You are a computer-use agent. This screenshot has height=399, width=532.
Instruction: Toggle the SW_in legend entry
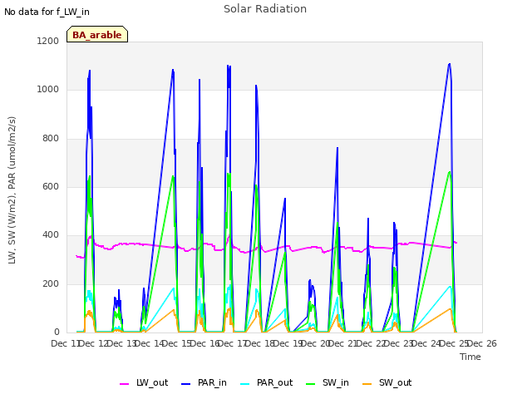point(328,382)
